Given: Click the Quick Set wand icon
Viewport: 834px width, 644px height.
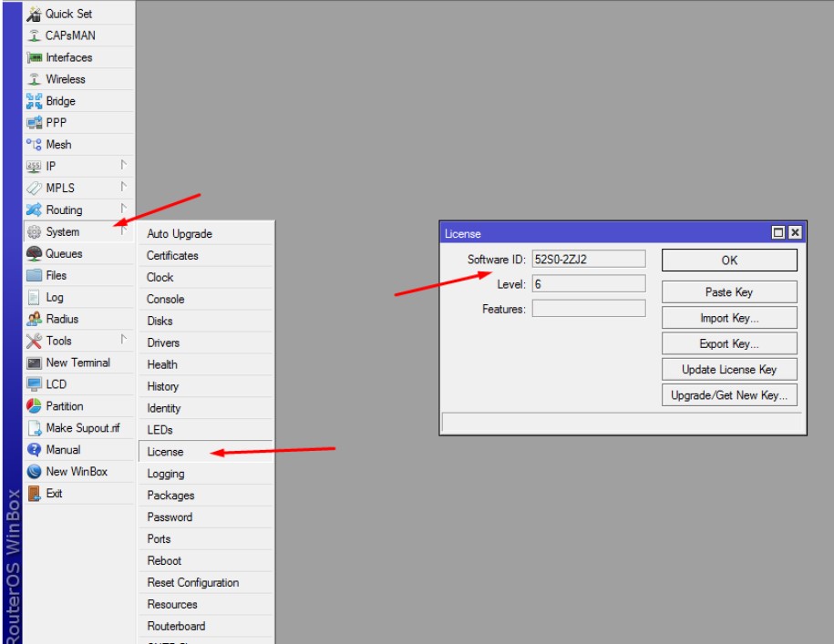Looking at the screenshot, I should click(34, 14).
